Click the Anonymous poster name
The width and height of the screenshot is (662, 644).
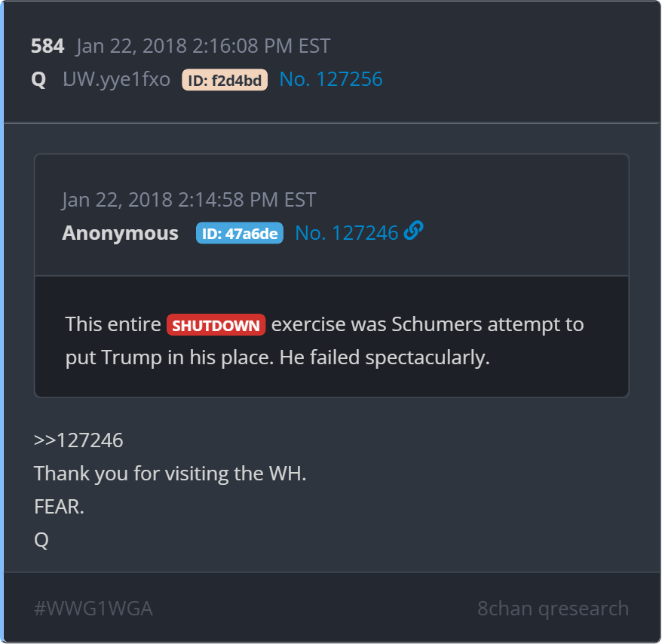pos(121,233)
